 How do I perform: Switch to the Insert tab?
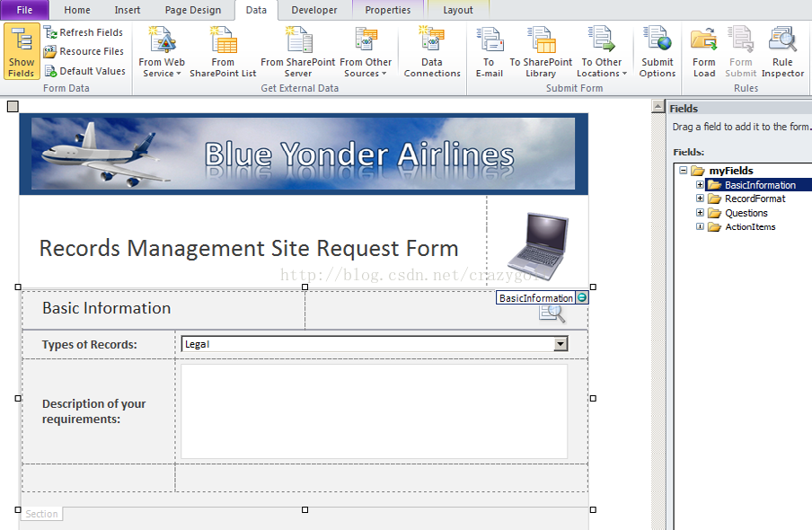(128, 10)
